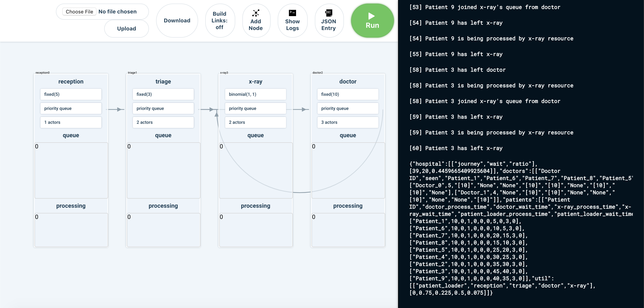Click the Download button icon
Viewport: 644px width, 308px height.
click(177, 20)
